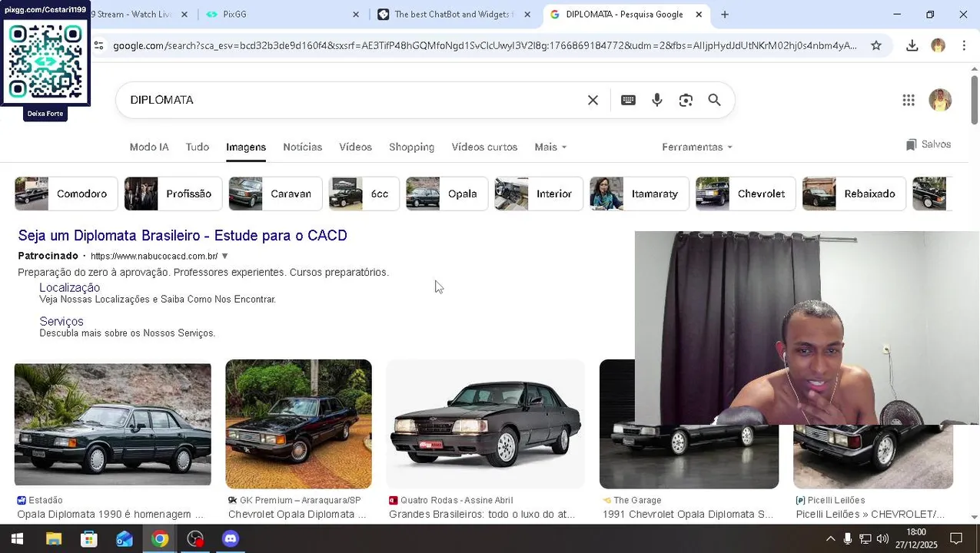
Task: Open File Explorer from taskbar
Action: pyautogui.click(x=53, y=539)
